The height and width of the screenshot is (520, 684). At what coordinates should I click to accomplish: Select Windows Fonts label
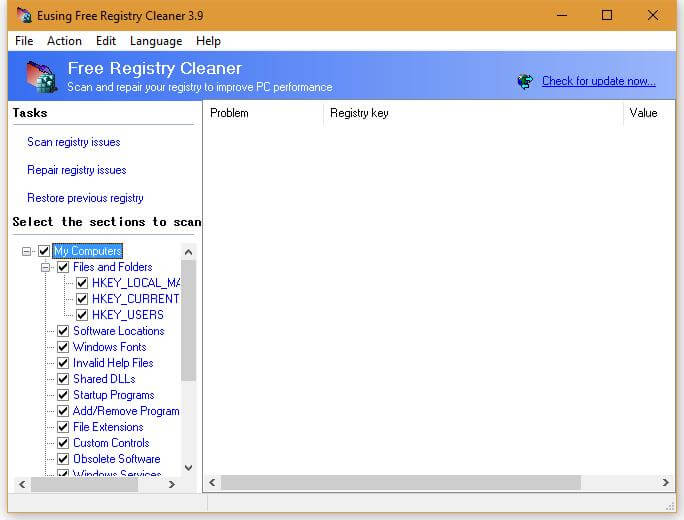tap(109, 347)
